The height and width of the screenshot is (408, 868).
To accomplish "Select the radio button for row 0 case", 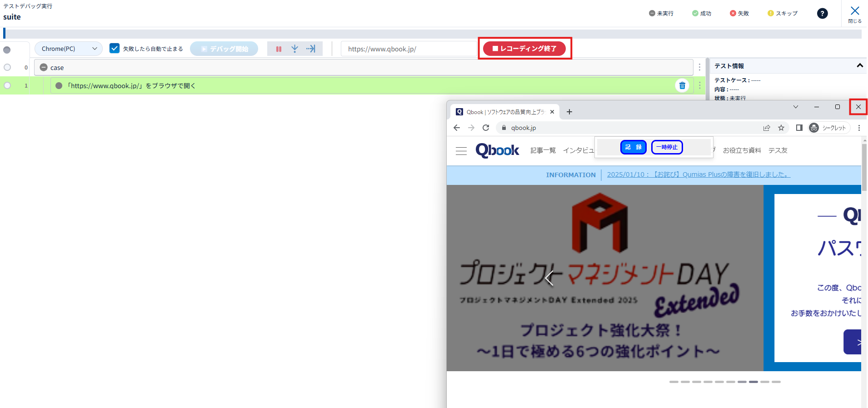I will pyautogui.click(x=7, y=67).
